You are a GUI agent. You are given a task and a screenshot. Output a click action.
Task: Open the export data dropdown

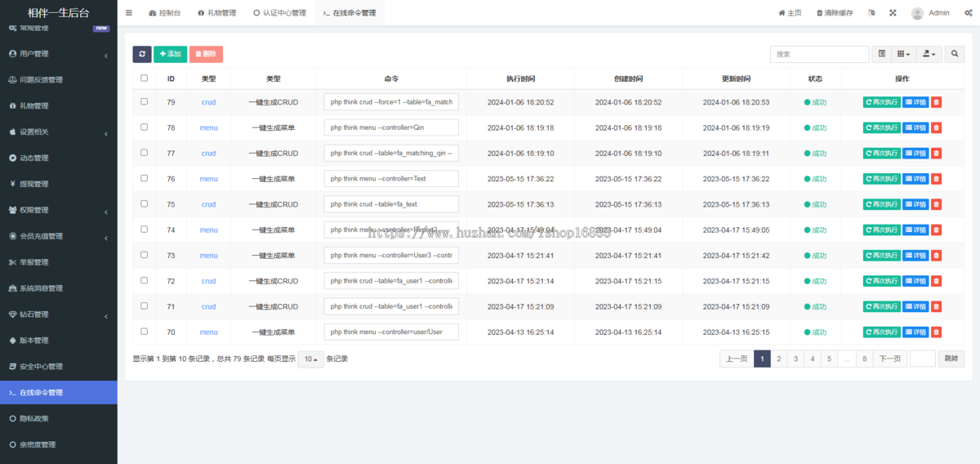click(x=929, y=54)
